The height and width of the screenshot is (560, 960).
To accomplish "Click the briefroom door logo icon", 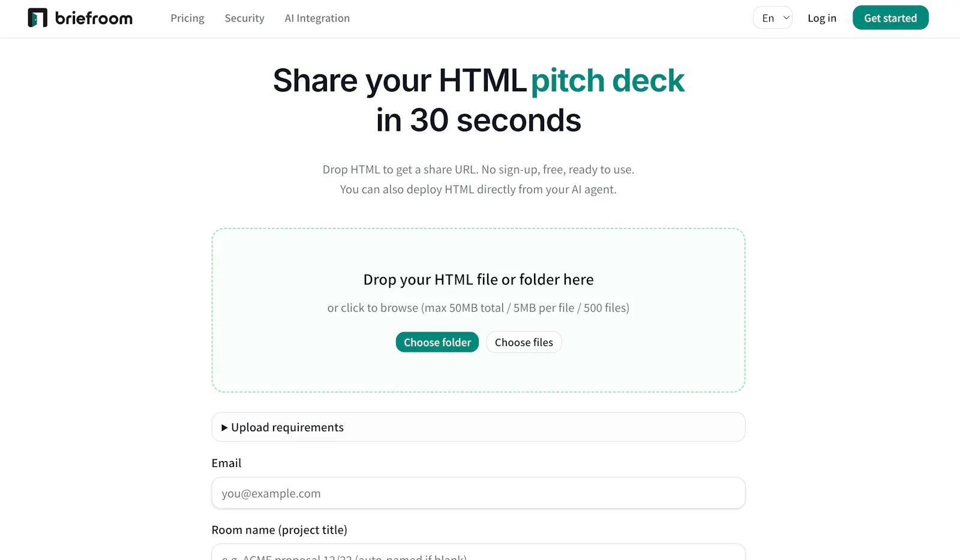I will point(37,18).
